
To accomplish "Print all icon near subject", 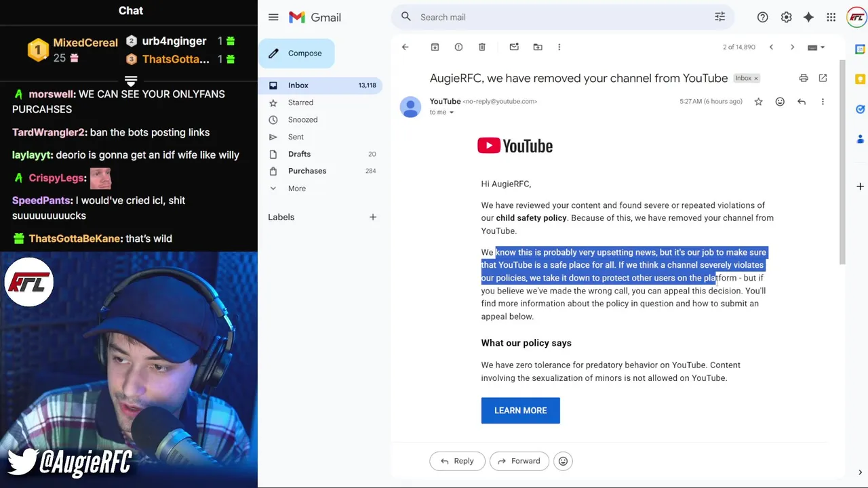I will [x=804, y=78].
